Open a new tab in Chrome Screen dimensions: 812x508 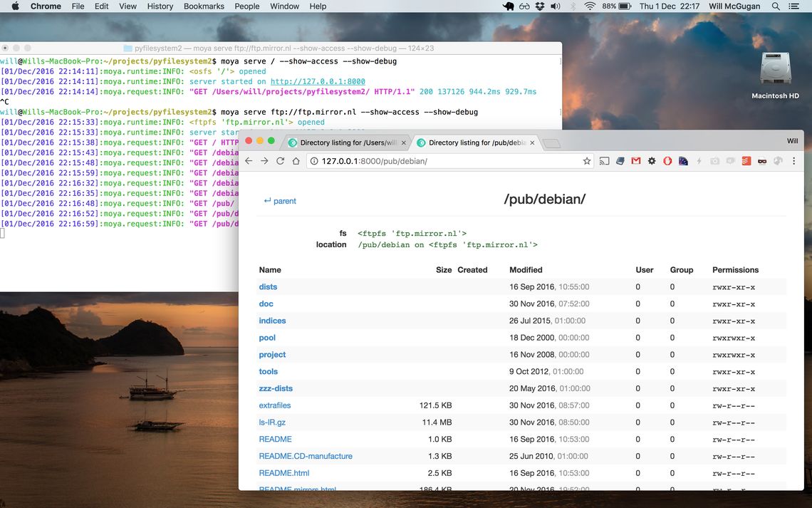click(x=552, y=143)
